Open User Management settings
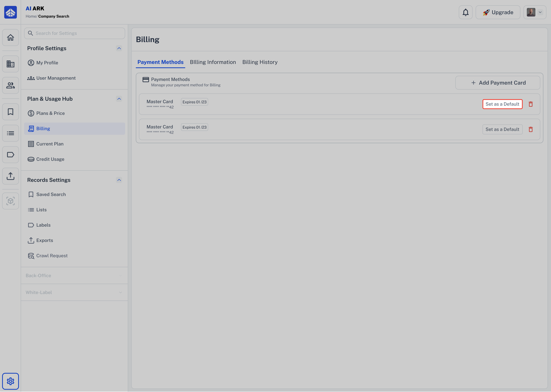This screenshot has width=551, height=392. 75,78
